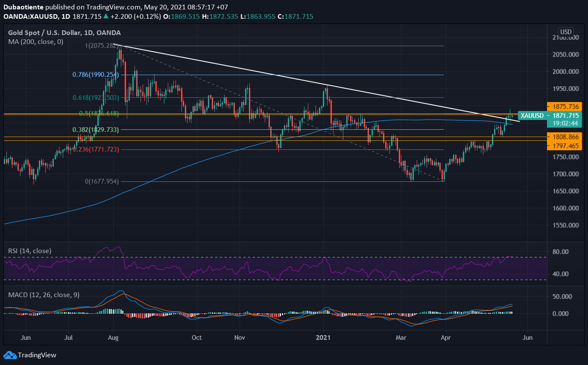Click the orange 1797.465 price tag

coord(565,146)
